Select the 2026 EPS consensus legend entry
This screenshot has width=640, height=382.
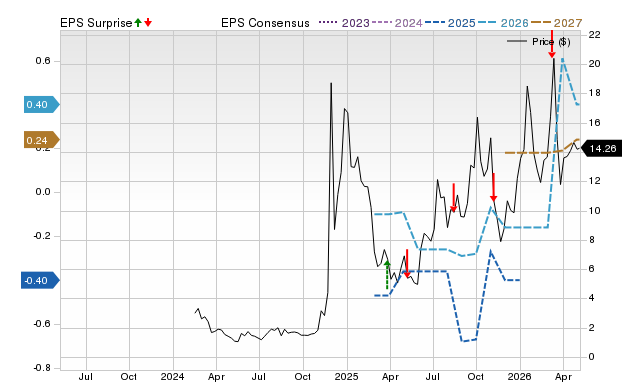point(503,23)
